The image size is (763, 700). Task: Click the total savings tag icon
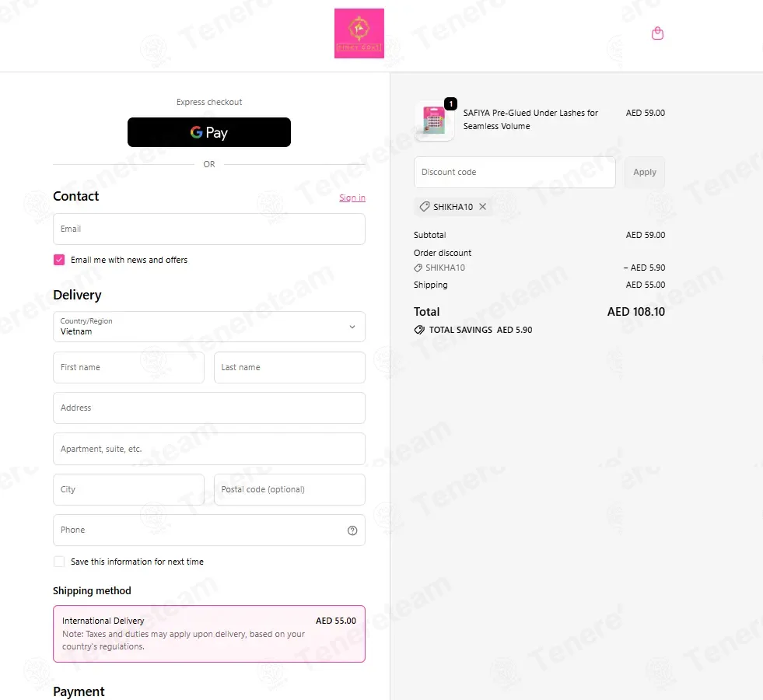click(x=419, y=330)
